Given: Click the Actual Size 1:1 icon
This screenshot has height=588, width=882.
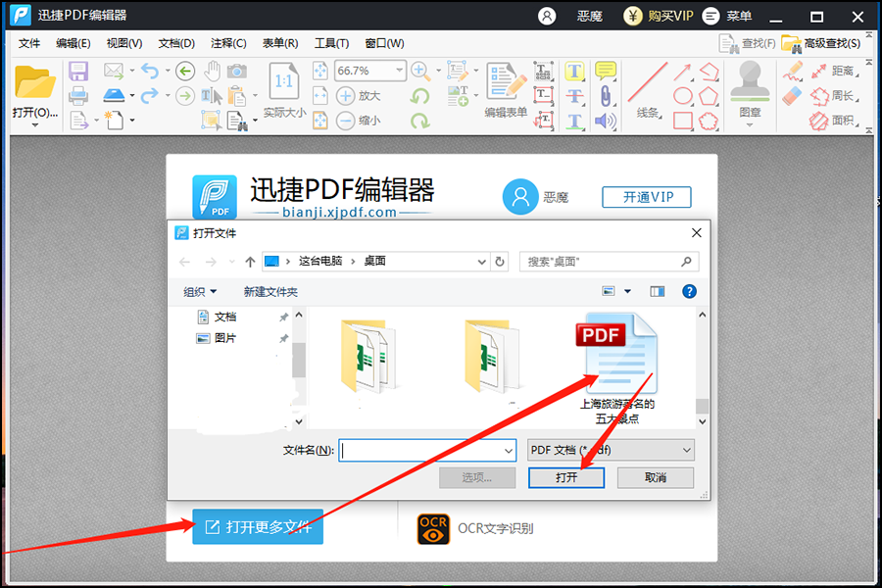Looking at the screenshot, I should (x=284, y=82).
